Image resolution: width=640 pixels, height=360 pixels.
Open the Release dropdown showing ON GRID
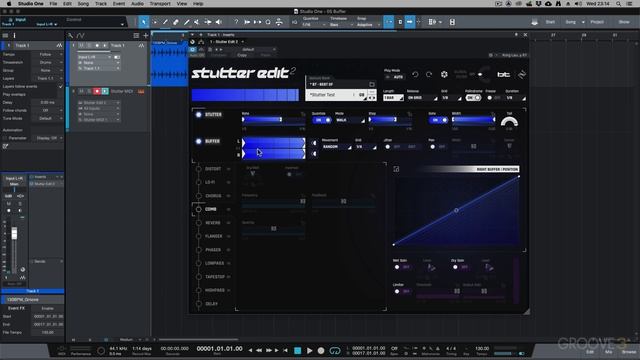coord(422,98)
